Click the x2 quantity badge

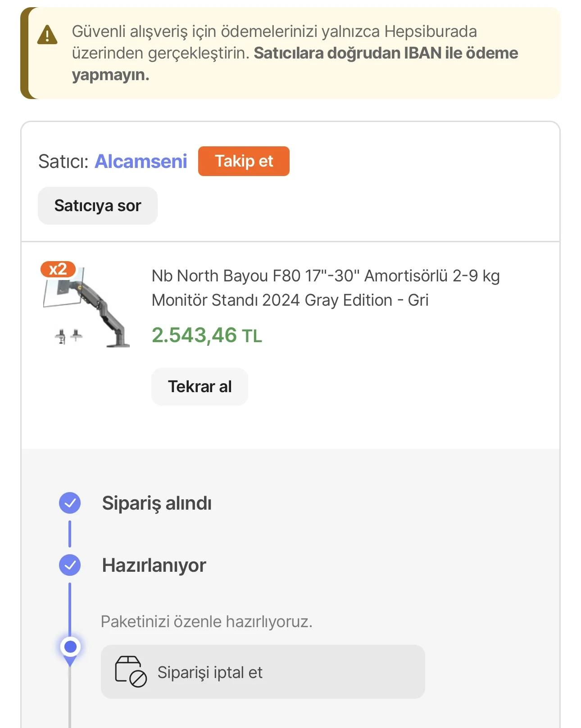point(58,269)
